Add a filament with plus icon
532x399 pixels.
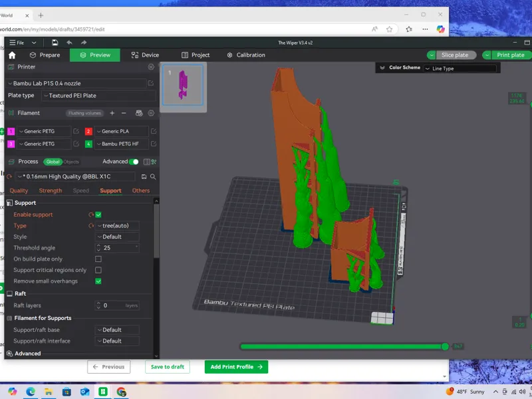(x=112, y=113)
